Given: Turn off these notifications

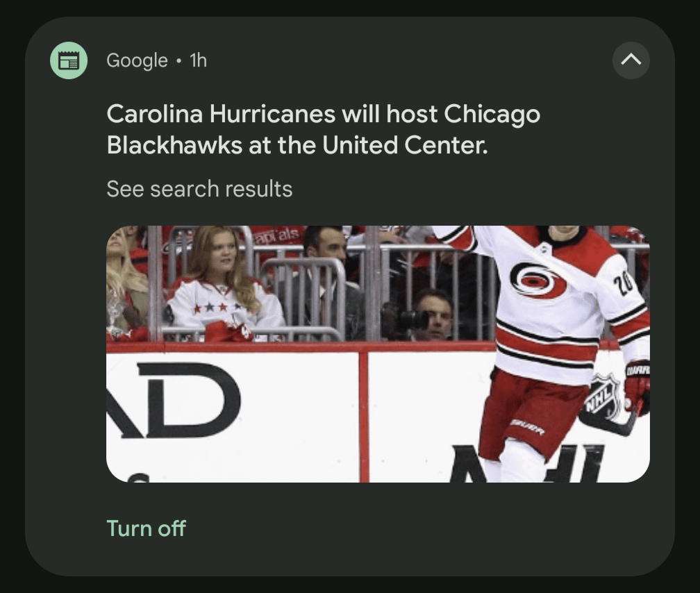Looking at the screenshot, I should pyautogui.click(x=146, y=528).
